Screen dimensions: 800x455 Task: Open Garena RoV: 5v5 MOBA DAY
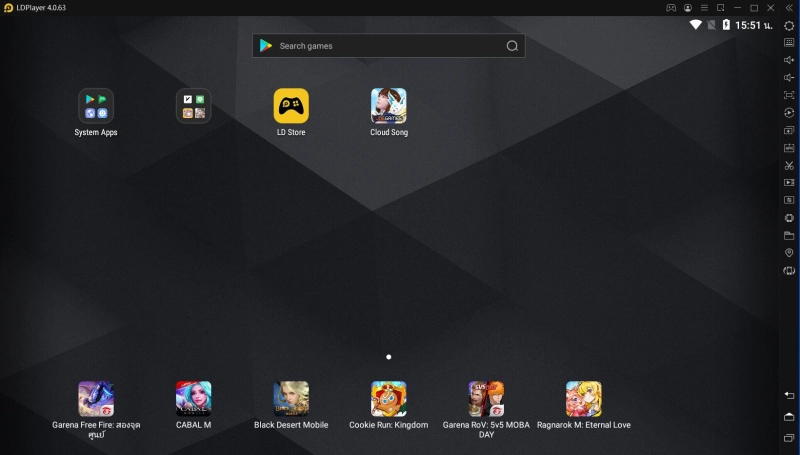pos(486,399)
